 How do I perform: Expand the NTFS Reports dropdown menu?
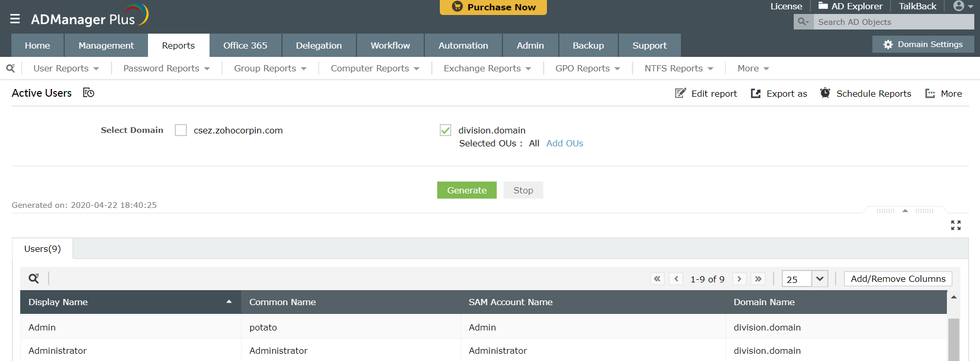click(678, 68)
